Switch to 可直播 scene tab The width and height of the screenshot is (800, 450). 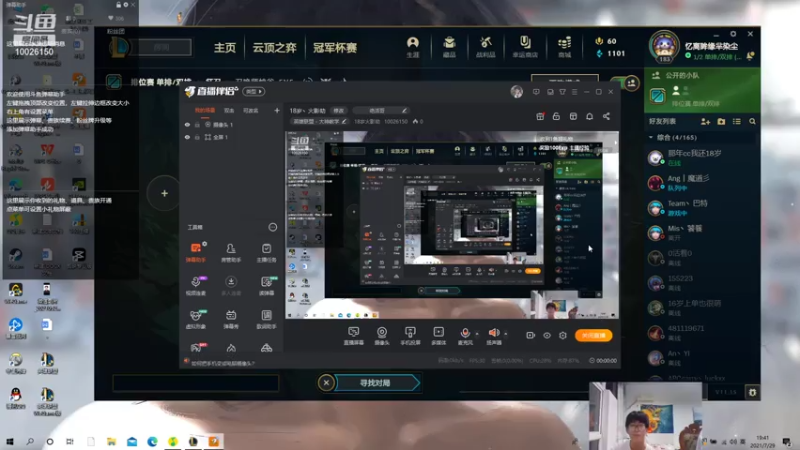250,110
